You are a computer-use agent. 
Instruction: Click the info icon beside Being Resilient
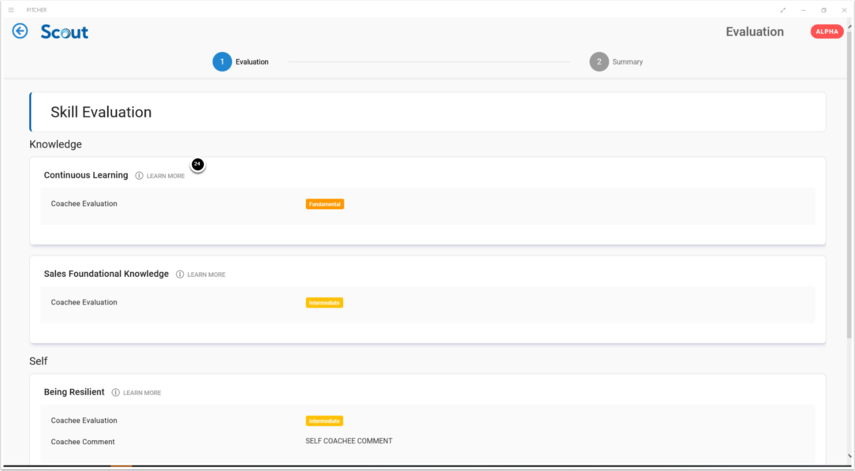click(116, 393)
